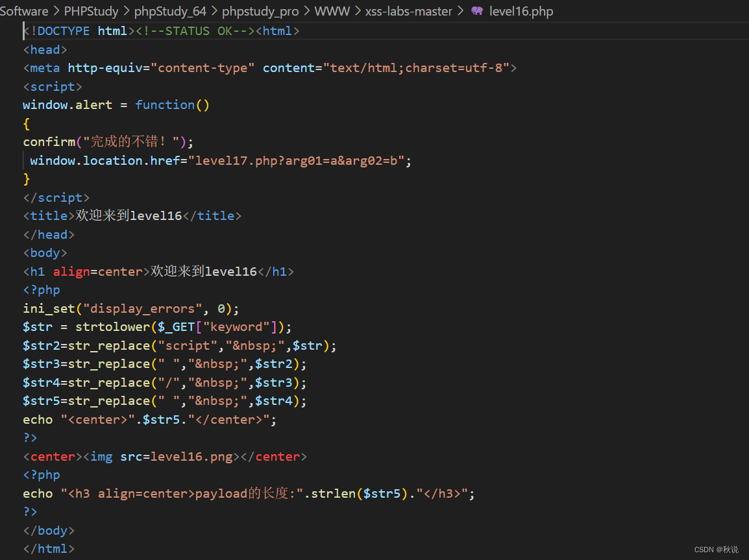This screenshot has width=749, height=560.
Task: Expand the chevron after xss-labs-master breadcrumb
Action: [x=460, y=10]
